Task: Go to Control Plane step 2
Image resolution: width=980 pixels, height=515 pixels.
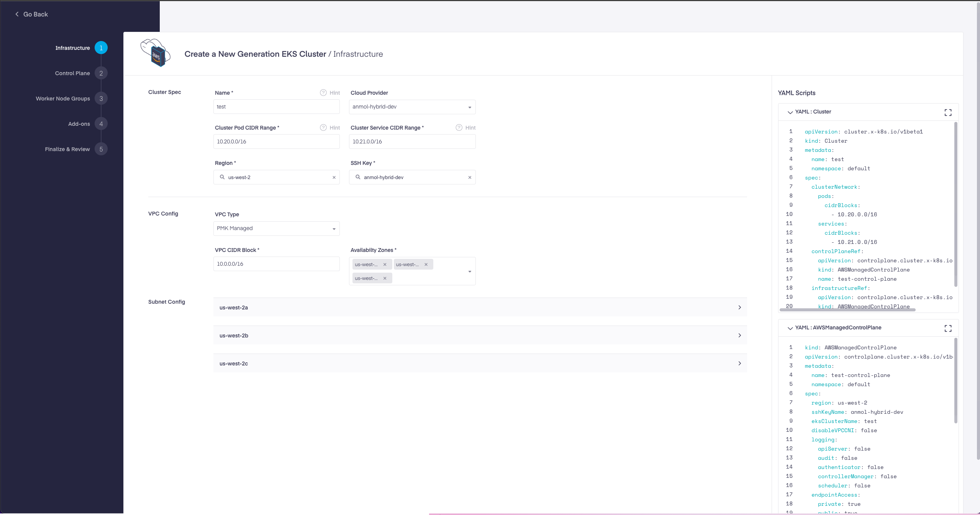Action: pos(101,73)
